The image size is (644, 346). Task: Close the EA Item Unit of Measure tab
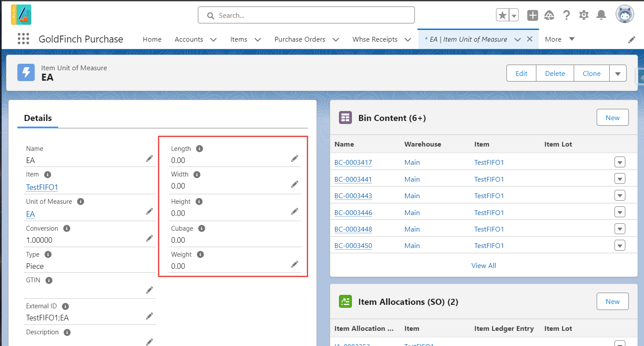pos(529,39)
